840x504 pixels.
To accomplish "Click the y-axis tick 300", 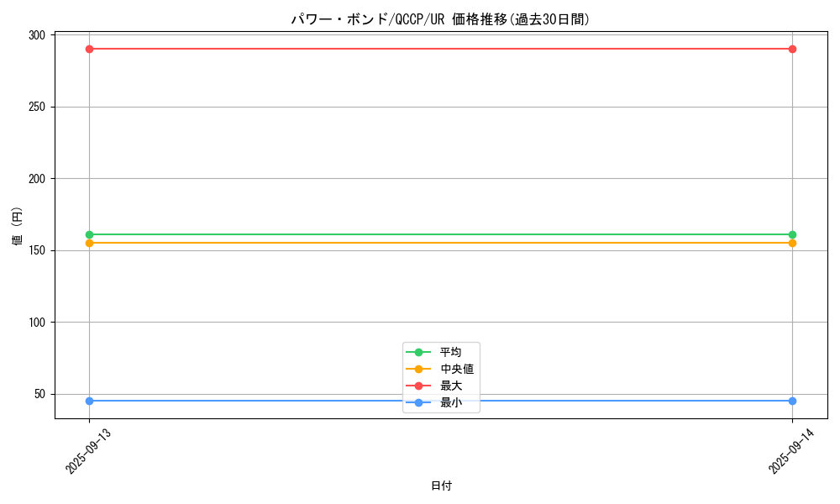I will [x=37, y=35].
